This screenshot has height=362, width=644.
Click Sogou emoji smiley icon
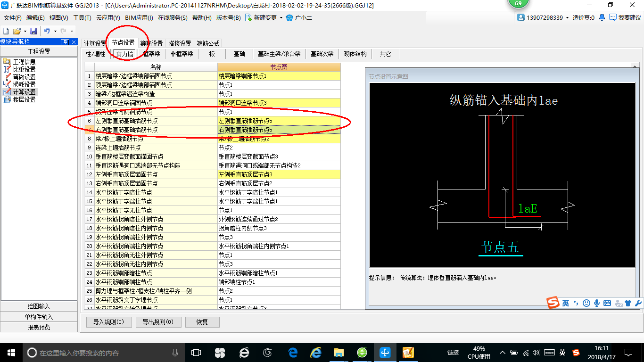[x=586, y=303]
